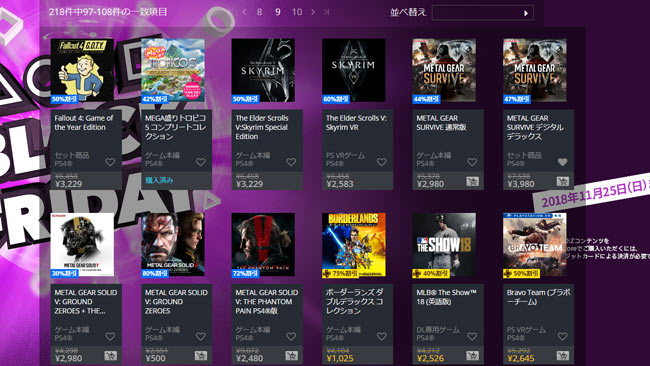Add METAL GEAR SURVIVE 通常版 to cart
650x366 pixels.
pos(472,181)
